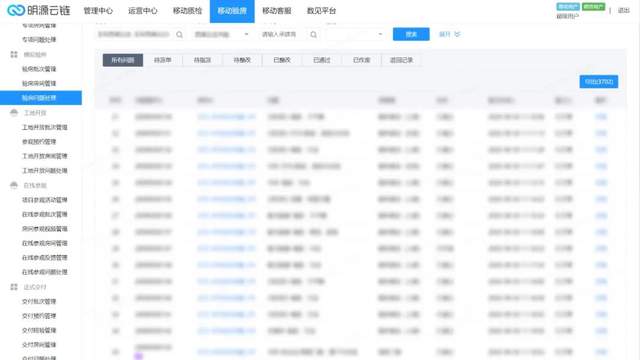The height and width of the screenshot is (360, 640).
Task: Switch to the 待整改 tab
Action: [242, 60]
